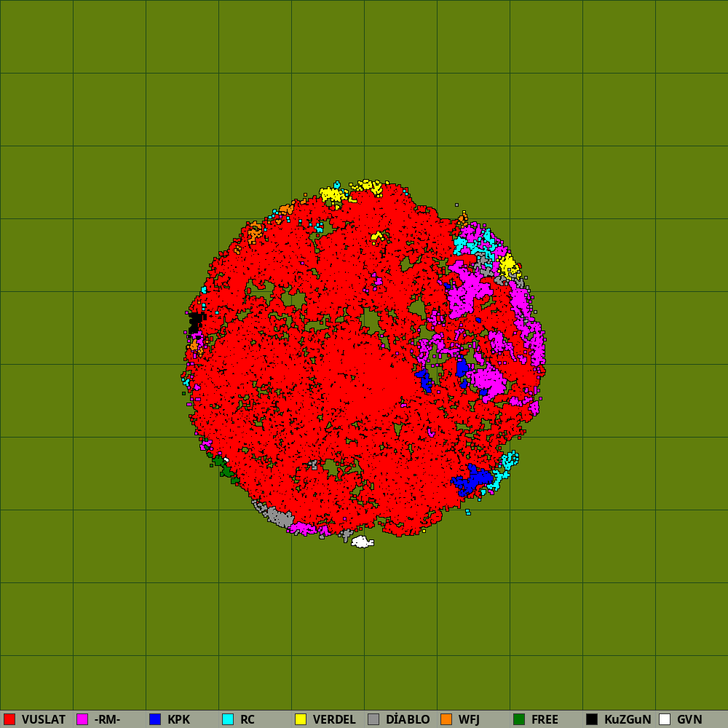The width and height of the screenshot is (728, 728).
Task: Select the -RM- legend label
Action: pyautogui.click(x=107, y=720)
